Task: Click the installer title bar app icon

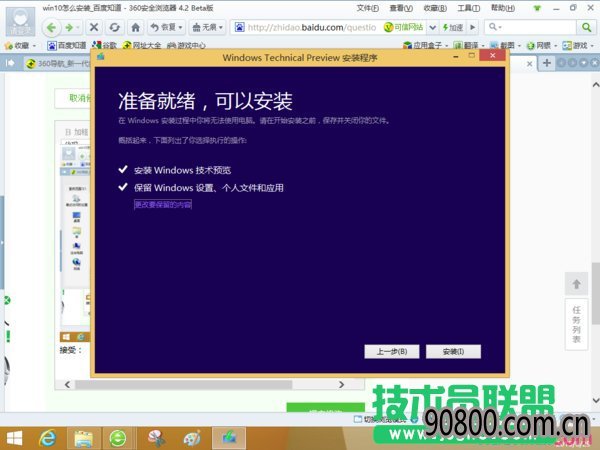Action: [101, 57]
